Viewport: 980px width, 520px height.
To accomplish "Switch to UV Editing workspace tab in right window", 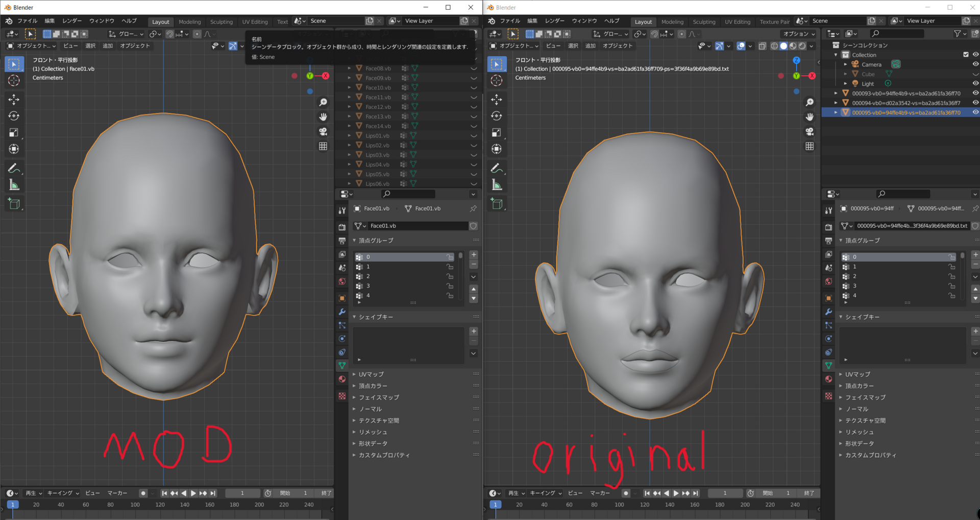I will [x=738, y=21].
